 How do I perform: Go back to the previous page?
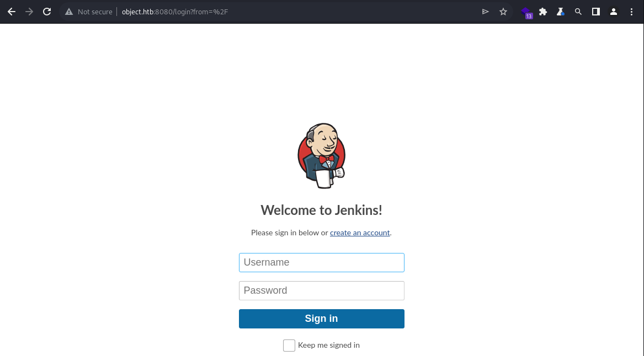pyautogui.click(x=12, y=12)
